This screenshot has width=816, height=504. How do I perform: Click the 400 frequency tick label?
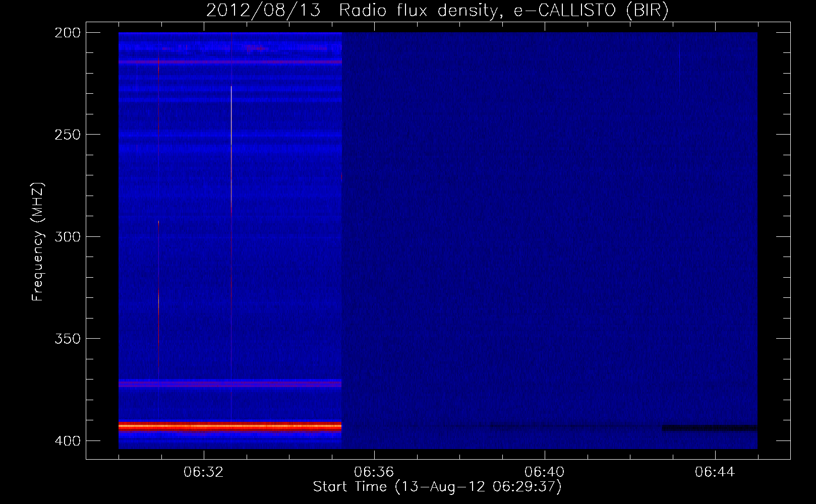click(x=68, y=441)
